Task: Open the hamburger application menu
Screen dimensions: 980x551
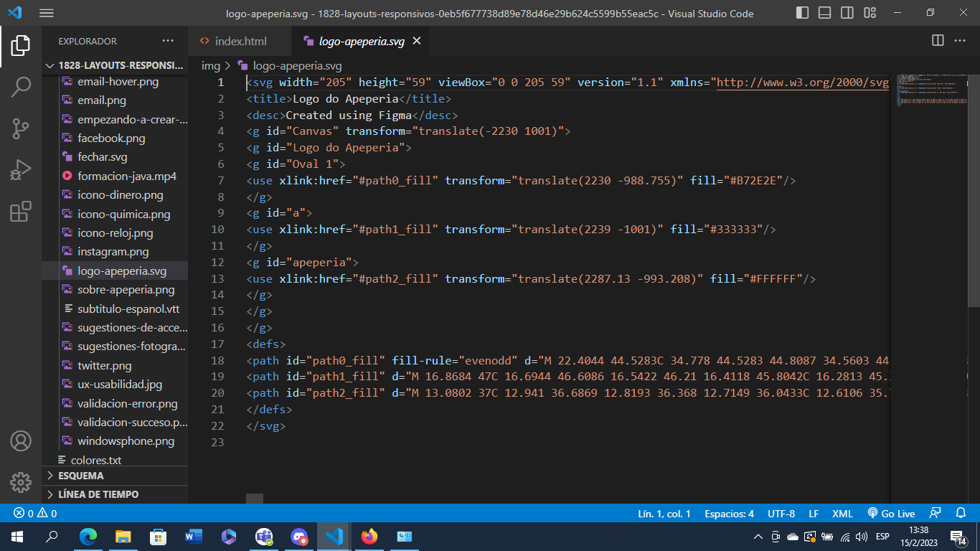Action: pos(47,13)
